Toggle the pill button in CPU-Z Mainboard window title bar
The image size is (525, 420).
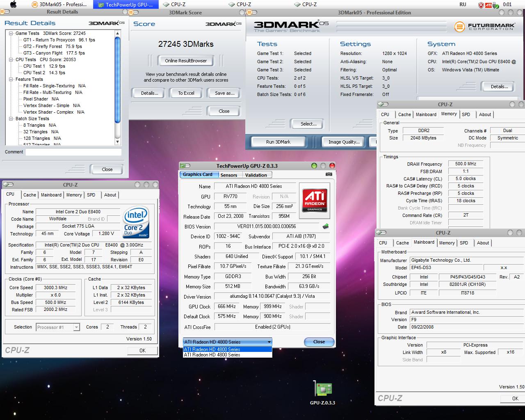[381, 233]
